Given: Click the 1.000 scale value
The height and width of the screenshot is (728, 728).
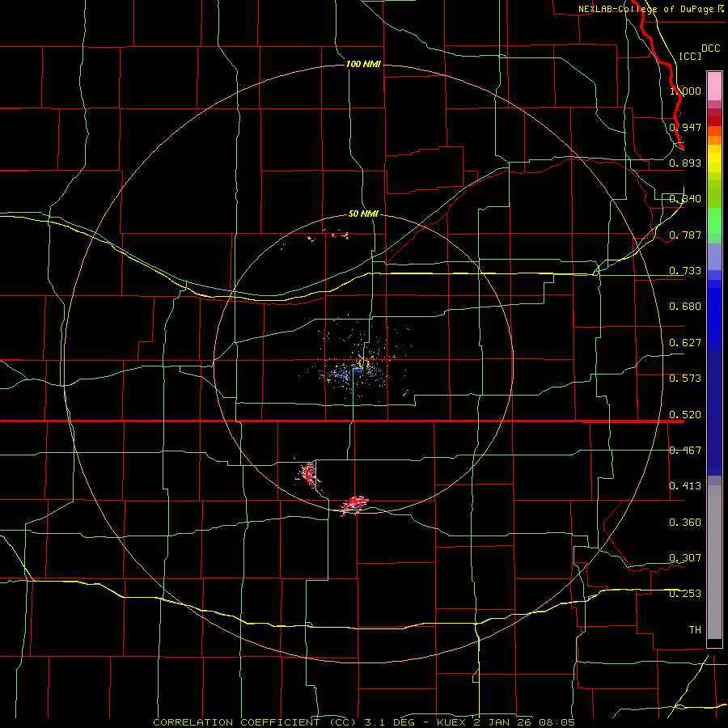Looking at the screenshot, I should (685, 91).
